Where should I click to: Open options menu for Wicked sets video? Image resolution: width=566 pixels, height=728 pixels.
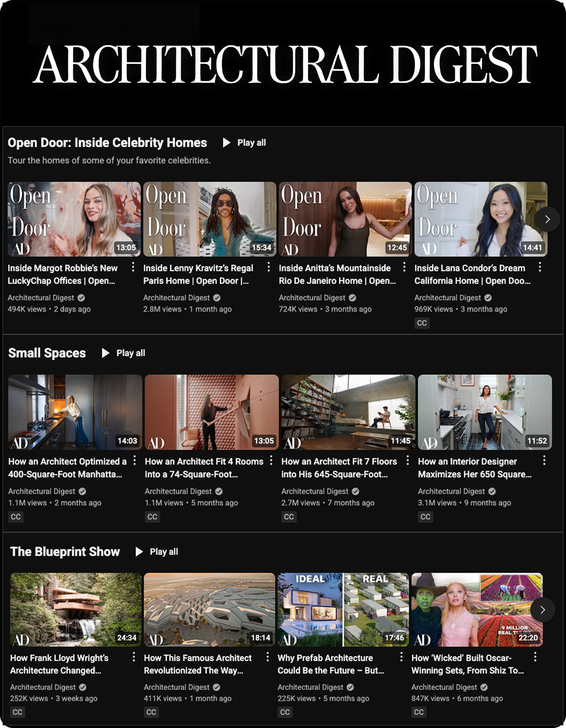click(x=535, y=656)
